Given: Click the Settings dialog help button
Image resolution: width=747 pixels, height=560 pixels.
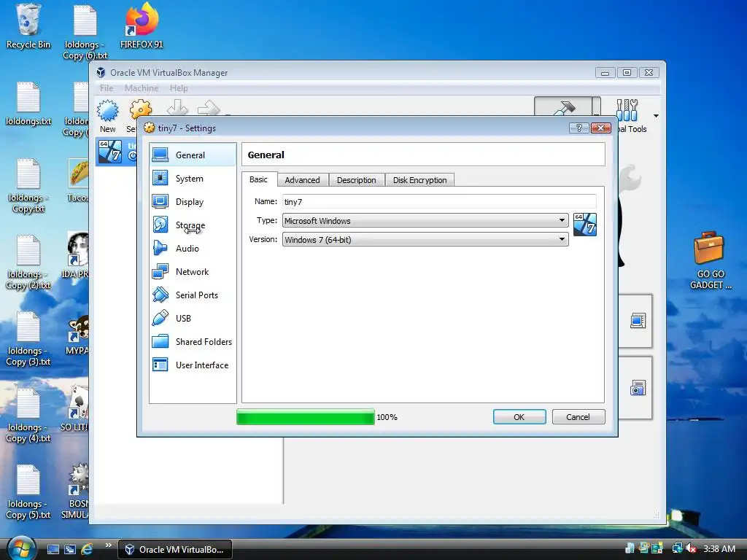Looking at the screenshot, I should tap(578, 128).
